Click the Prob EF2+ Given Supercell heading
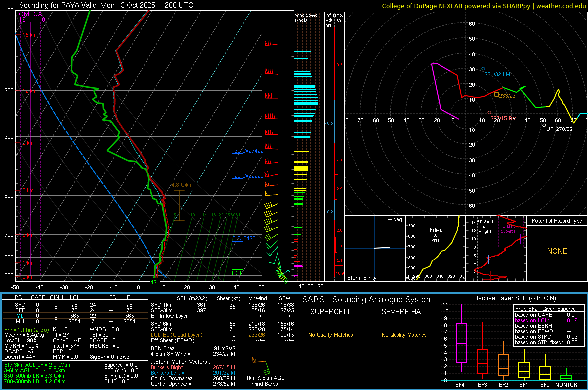This screenshot has height=390, width=588. (x=546, y=309)
